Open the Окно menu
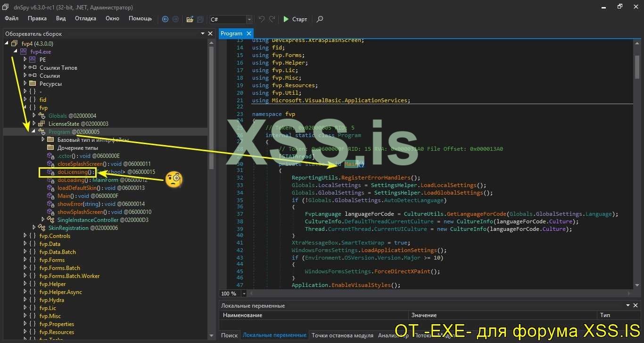Screen dimensions: 644x343 point(112,18)
